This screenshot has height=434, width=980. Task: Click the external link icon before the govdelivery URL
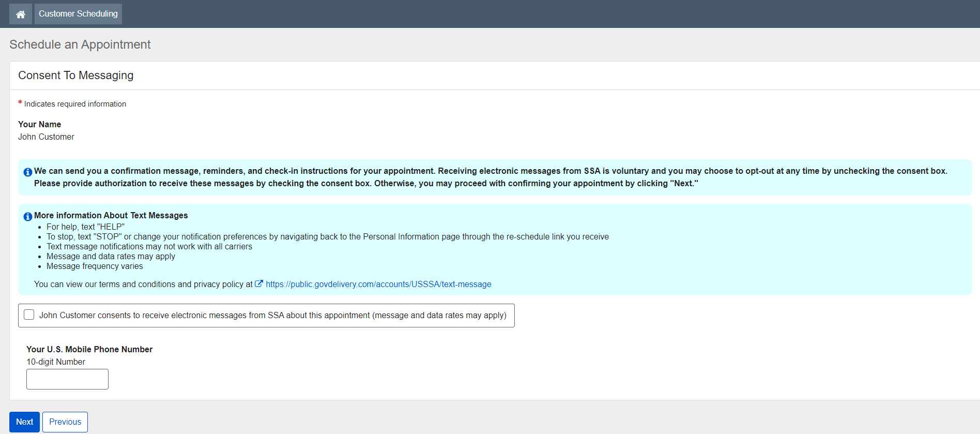[x=259, y=284]
